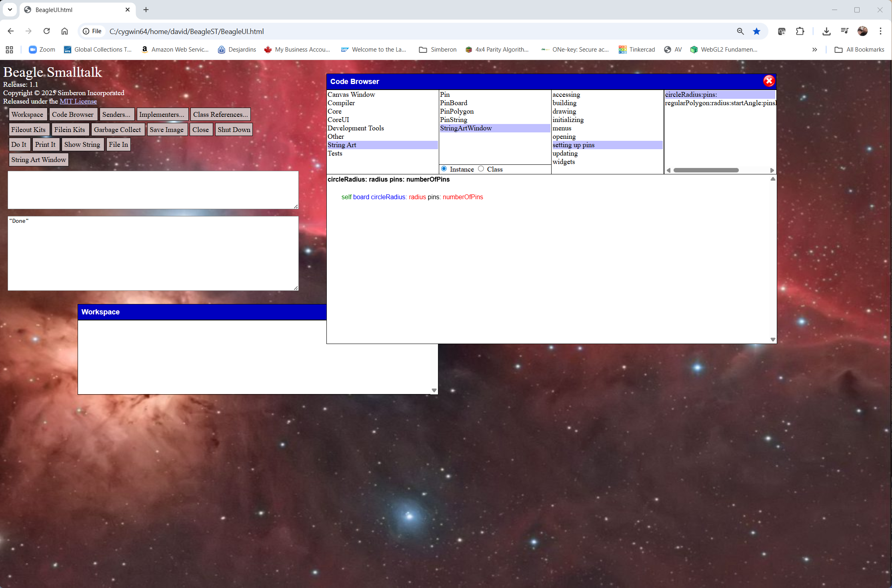The height and width of the screenshot is (588, 892).
Task: Select the Instance radio button
Action: (444, 169)
